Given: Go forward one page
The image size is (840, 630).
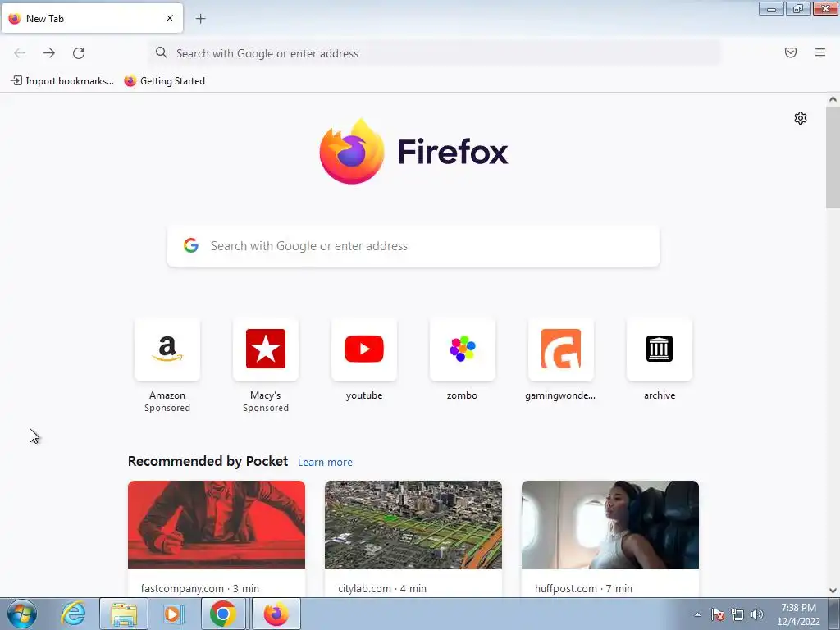Looking at the screenshot, I should click(x=49, y=53).
